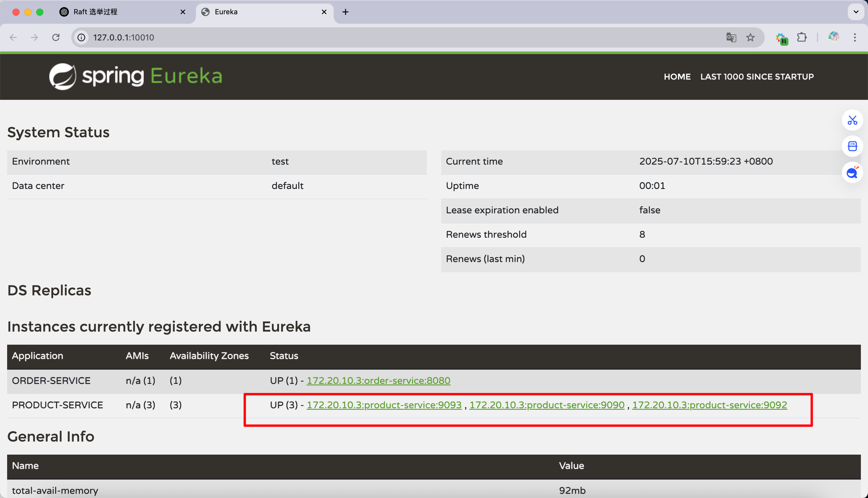This screenshot has width=868, height=498.
Task: Open Chrome three-dot menu
Action: 855,37
